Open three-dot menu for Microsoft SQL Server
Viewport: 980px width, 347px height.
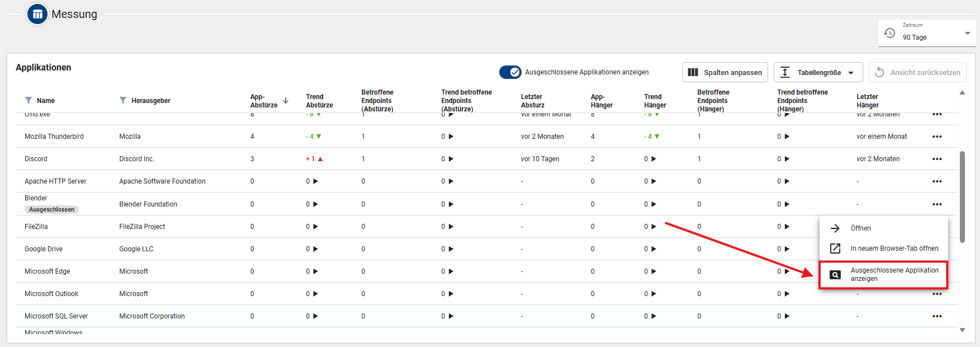[x=937, y=316]
